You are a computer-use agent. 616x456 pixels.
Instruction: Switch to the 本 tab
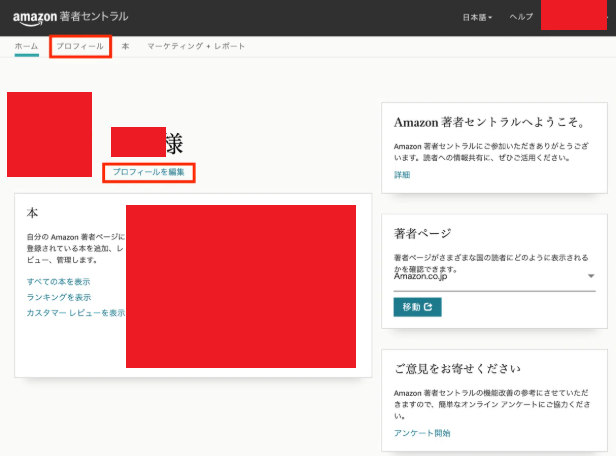pyautogui.click(x=125, y=46)
